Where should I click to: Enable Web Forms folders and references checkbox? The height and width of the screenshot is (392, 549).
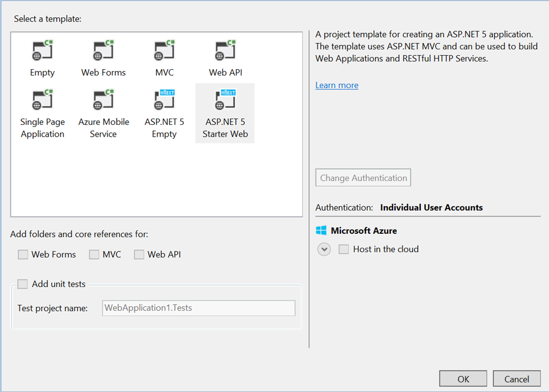click(23, 254)
